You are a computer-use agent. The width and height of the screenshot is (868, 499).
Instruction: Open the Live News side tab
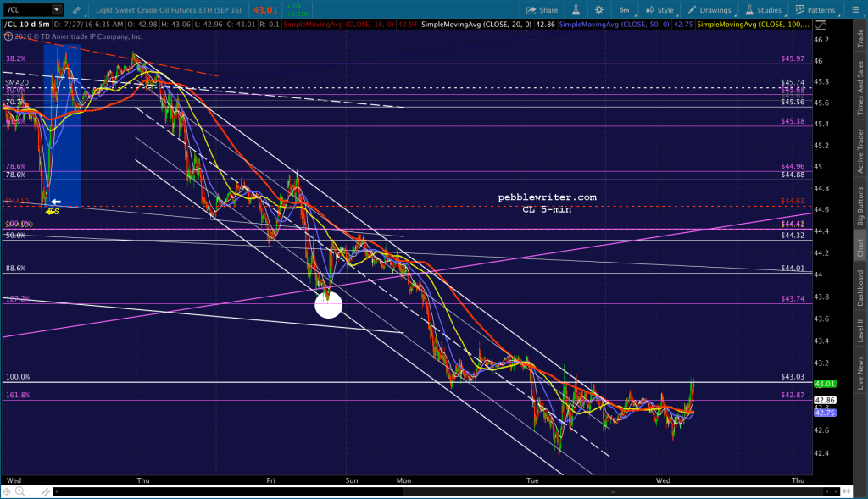pos(860,372)
